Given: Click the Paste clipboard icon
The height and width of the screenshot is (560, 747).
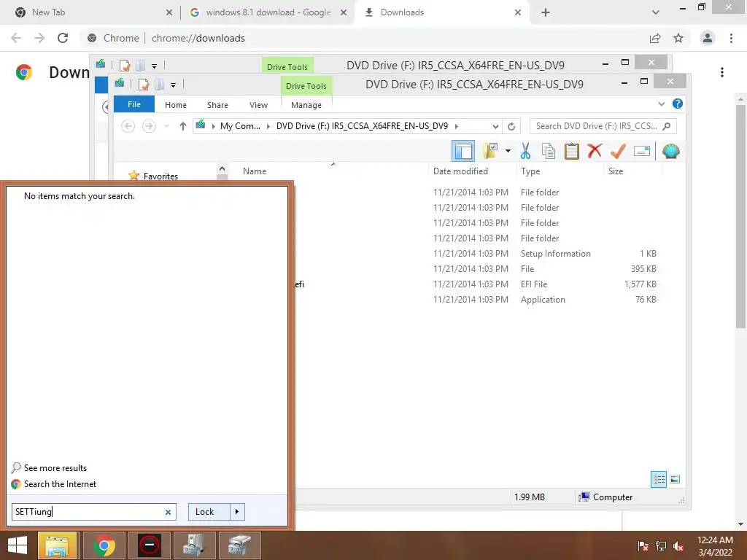Looking at the screenshot, I should 571,152.
